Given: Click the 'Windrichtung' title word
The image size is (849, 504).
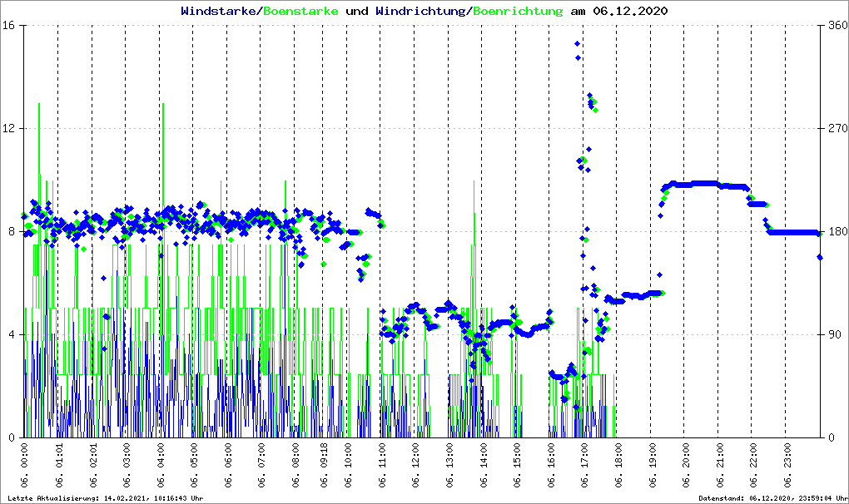Looking at the screenshot, I should click(420, 11).
